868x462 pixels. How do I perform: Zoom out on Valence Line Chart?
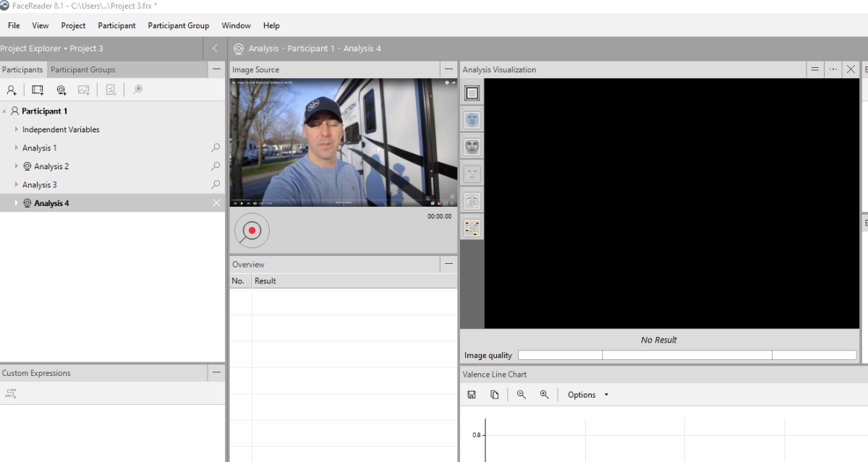[521, 395]
